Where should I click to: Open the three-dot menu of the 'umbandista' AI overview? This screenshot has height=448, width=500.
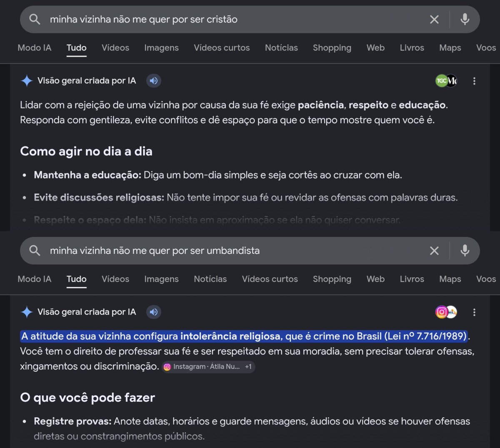coord(474,312)
